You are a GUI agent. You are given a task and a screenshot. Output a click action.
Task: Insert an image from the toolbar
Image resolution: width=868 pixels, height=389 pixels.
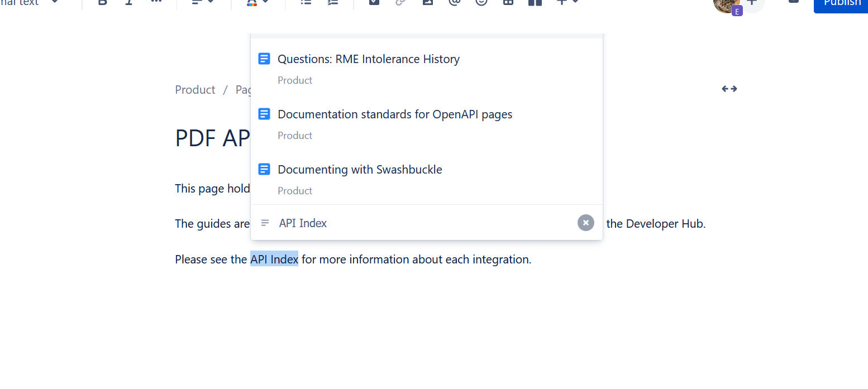coord(427,2)
